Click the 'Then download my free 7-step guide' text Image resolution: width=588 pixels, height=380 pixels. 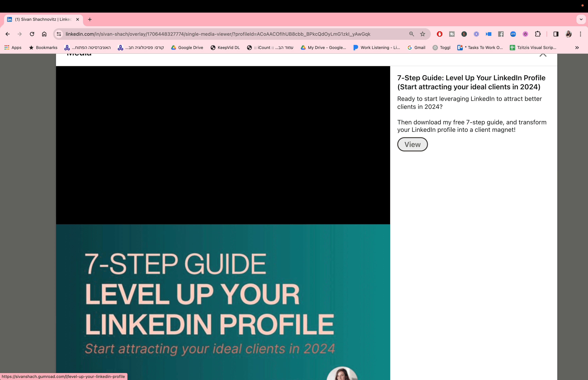pos(472,126)
